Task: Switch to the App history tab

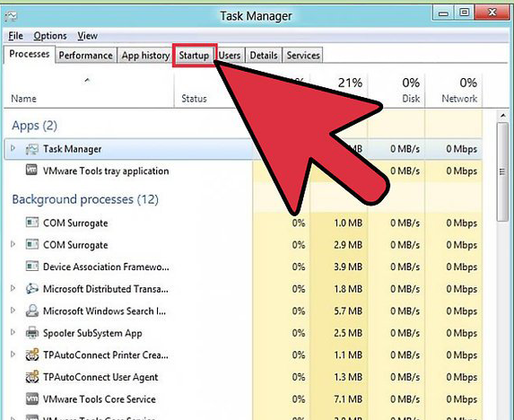Action: [146, 56]
